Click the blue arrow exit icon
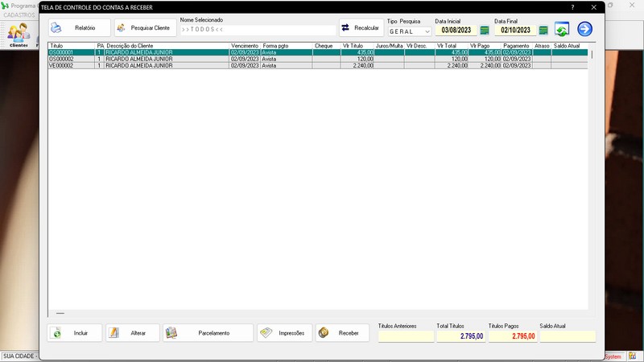Viewport: 644px width, 362px height. (585, 29)
